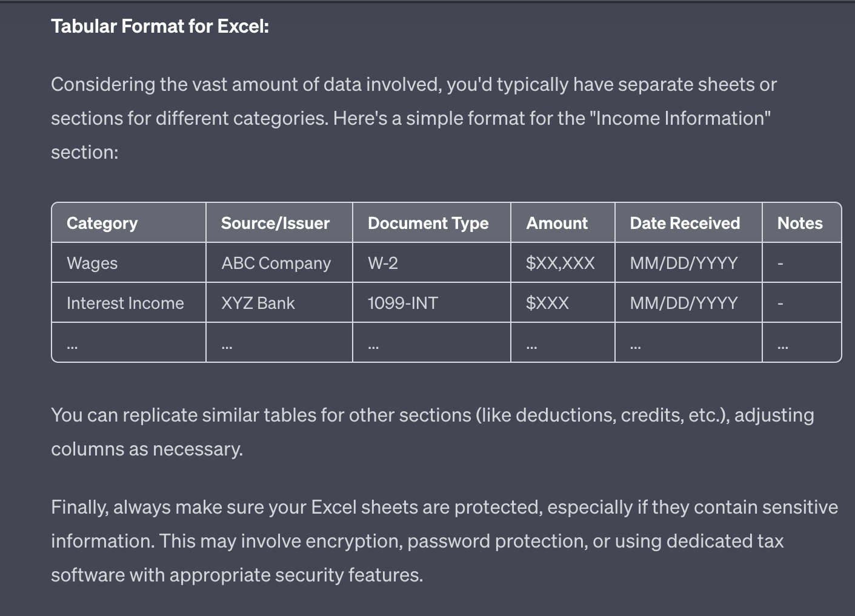Click the Notes column header

(800, 223)
